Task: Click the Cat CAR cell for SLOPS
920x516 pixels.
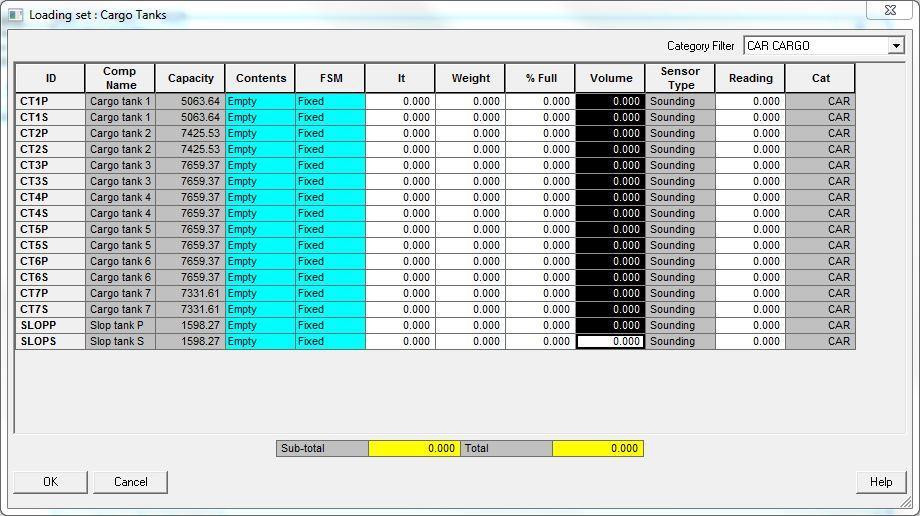Action: click(820, 341)
